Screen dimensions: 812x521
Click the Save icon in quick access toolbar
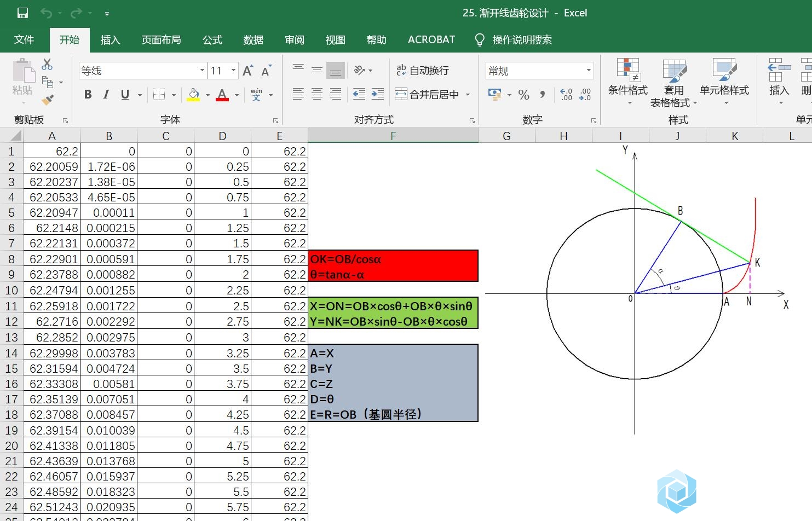(22, 13)
